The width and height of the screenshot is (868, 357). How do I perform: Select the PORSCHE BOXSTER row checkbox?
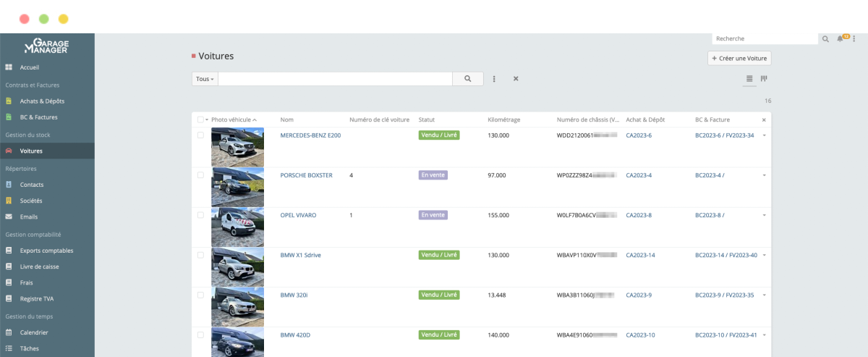coord(200,175)
